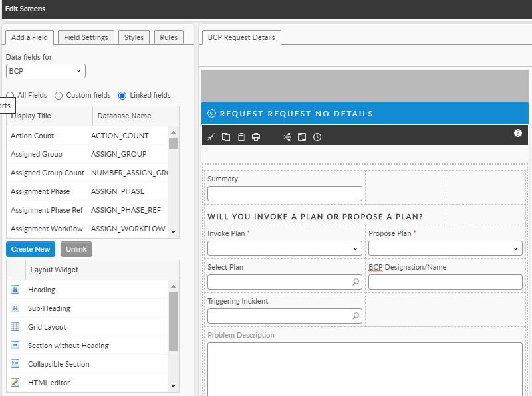Image resolution: width=532 pixels, height=396 pixels.
Task: Select the Linked fields radio button
Action: coord(122,96)
